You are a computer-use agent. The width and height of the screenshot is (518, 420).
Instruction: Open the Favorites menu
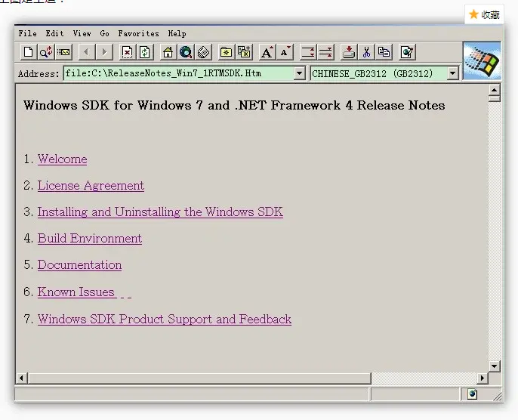tap(138, 33)
